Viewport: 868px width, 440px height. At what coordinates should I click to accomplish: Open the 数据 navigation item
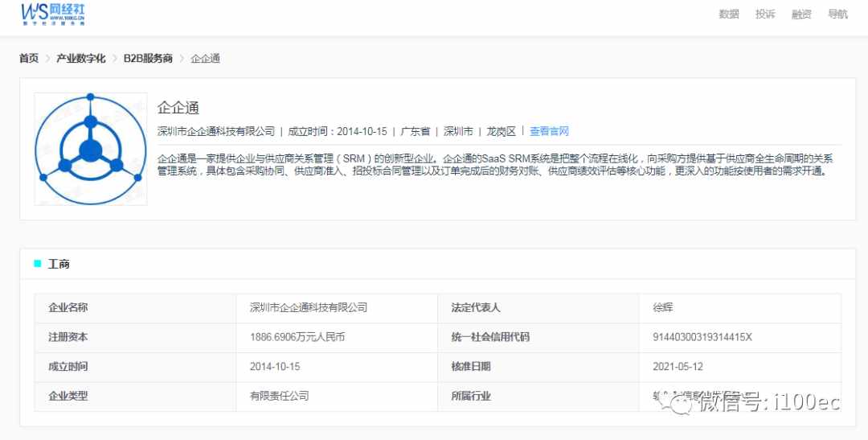(x=728, y=14)
